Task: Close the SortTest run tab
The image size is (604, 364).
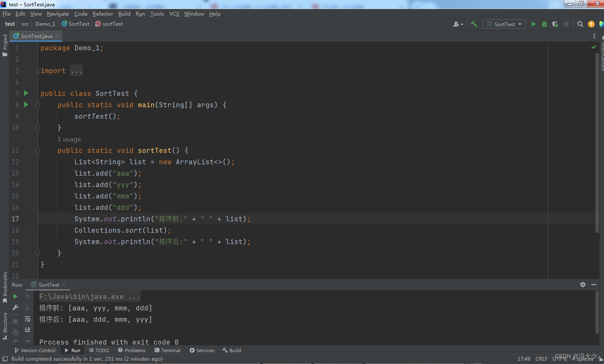Action: click(64, 285)
